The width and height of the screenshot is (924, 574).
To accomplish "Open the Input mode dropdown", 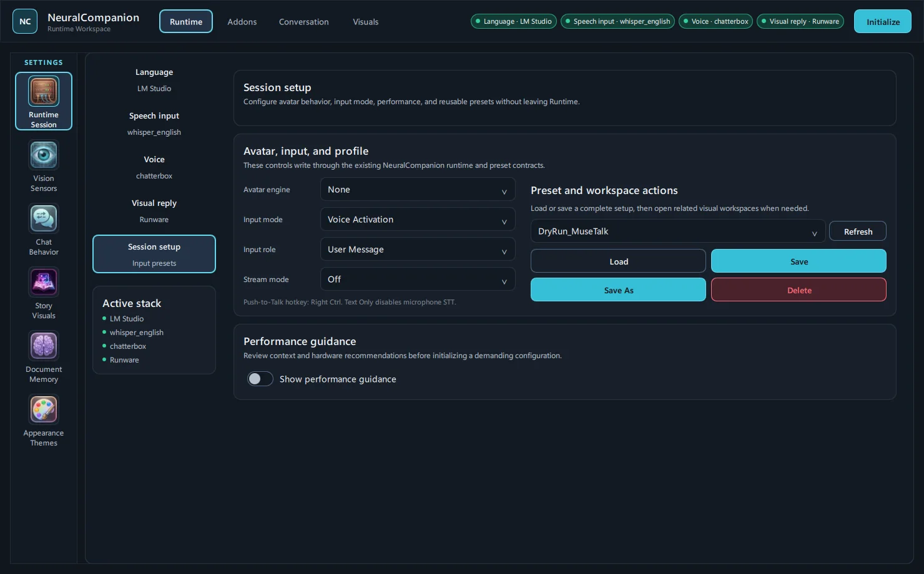I will [418, 220].
